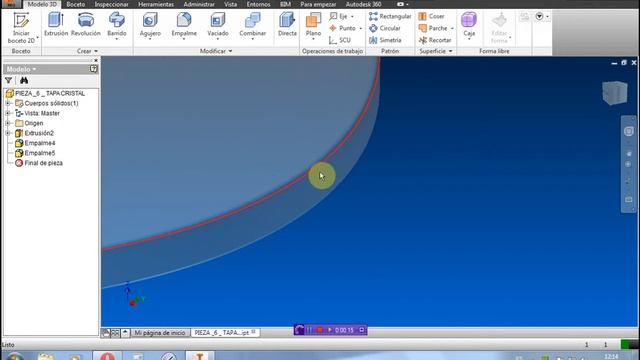Open the Windows Start menu

[x=14, y=357]
